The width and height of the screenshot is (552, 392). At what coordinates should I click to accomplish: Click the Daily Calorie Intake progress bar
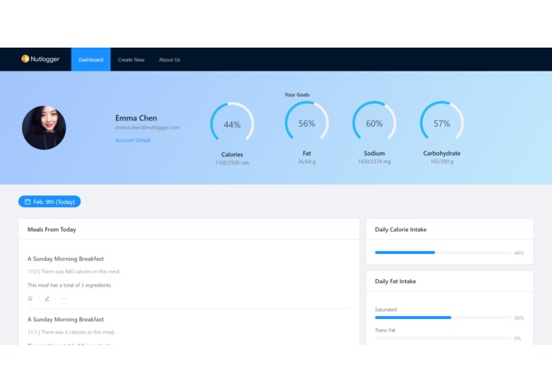(443, 252)
